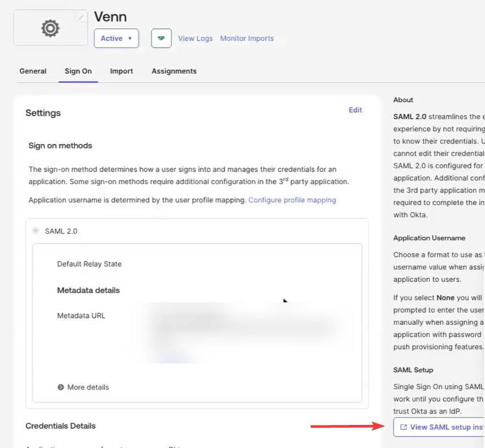
Task: Click Edit in the Settings panel
Action: [355, 110]
